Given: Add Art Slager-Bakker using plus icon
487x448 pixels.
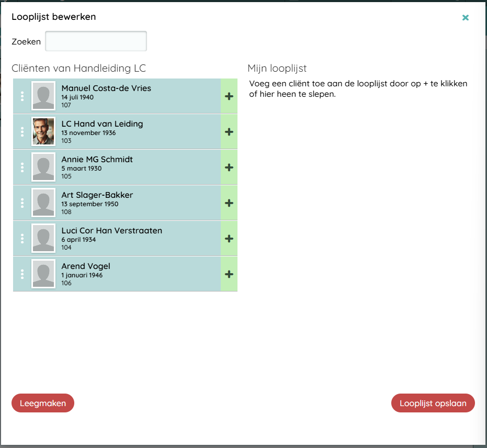Looking at the screenshot, I should click(229, 203).
